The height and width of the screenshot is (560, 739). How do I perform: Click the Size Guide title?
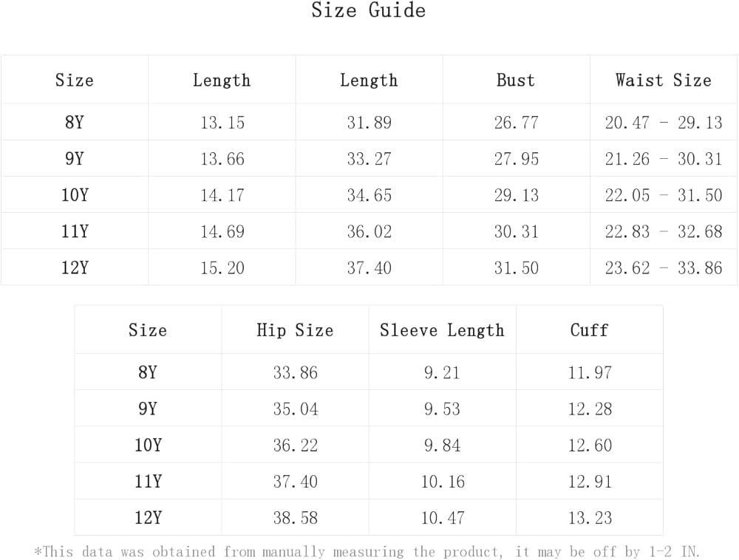368,11
